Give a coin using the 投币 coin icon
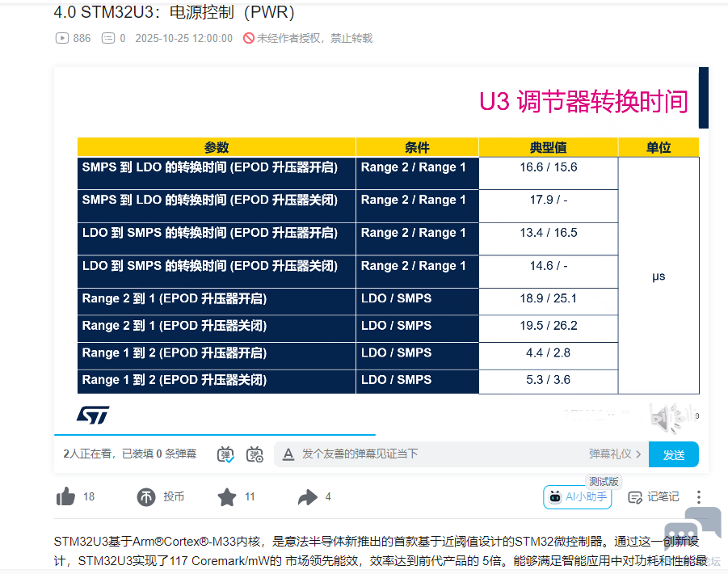The image size is (728, 574). pos(145,496)
